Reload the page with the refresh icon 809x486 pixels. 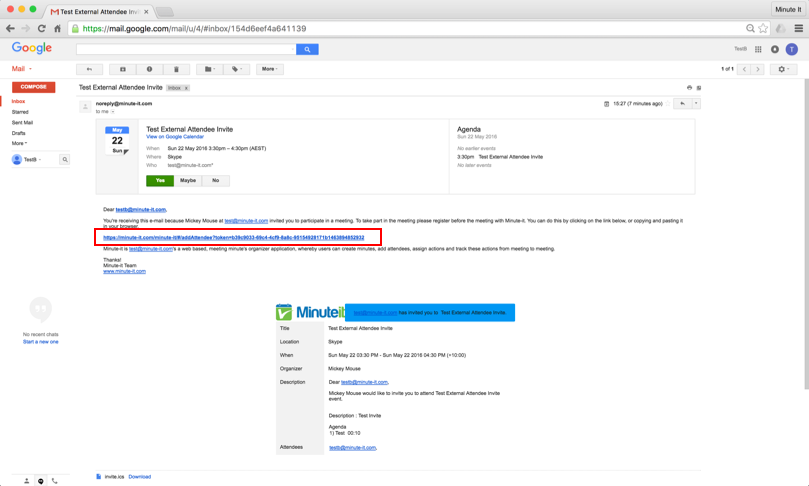tap(42, 28)
